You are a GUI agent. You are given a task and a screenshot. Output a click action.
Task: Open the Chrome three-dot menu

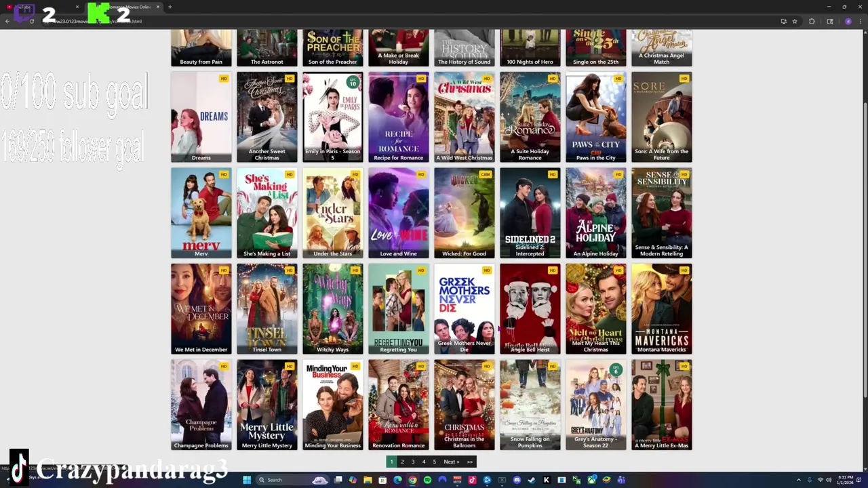coord(861,21)
